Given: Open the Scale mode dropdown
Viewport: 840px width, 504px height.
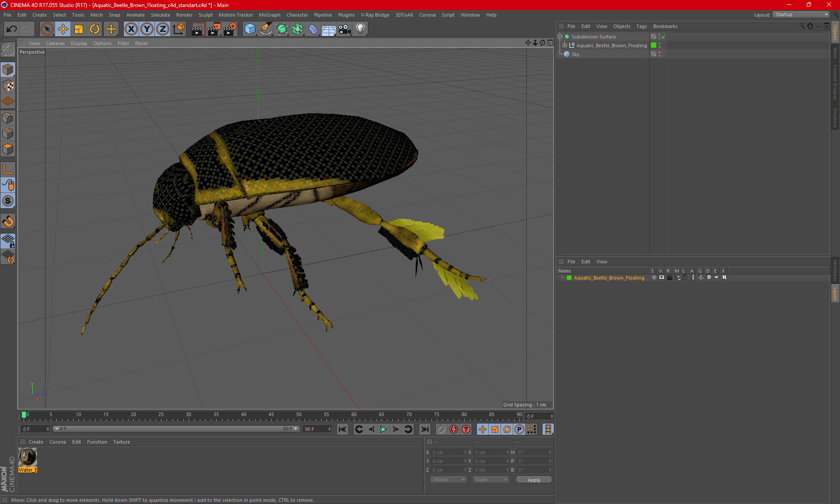Looking at the screenshot, I should point(491,479).
